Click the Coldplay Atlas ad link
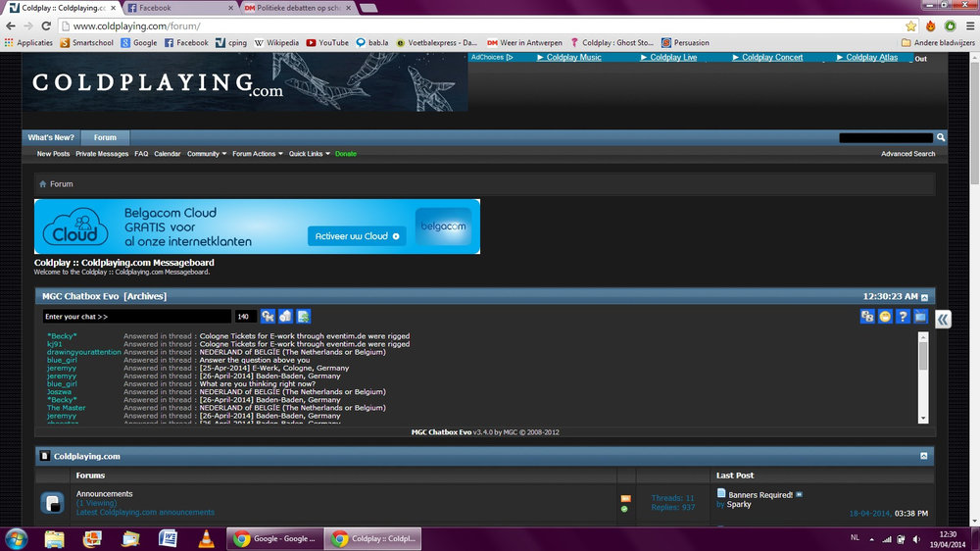This screenshot has height=551, width=980. click(867, 58)
